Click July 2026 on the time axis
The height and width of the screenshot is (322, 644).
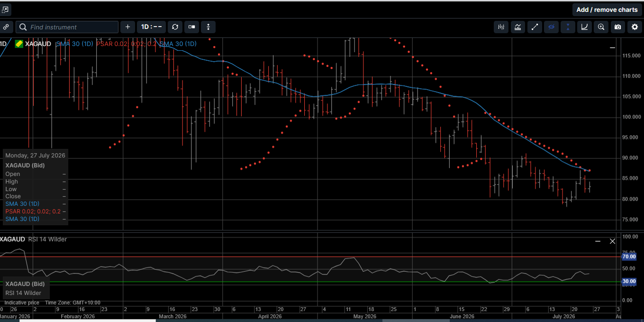pyautogui.click(x=563, y=316)
